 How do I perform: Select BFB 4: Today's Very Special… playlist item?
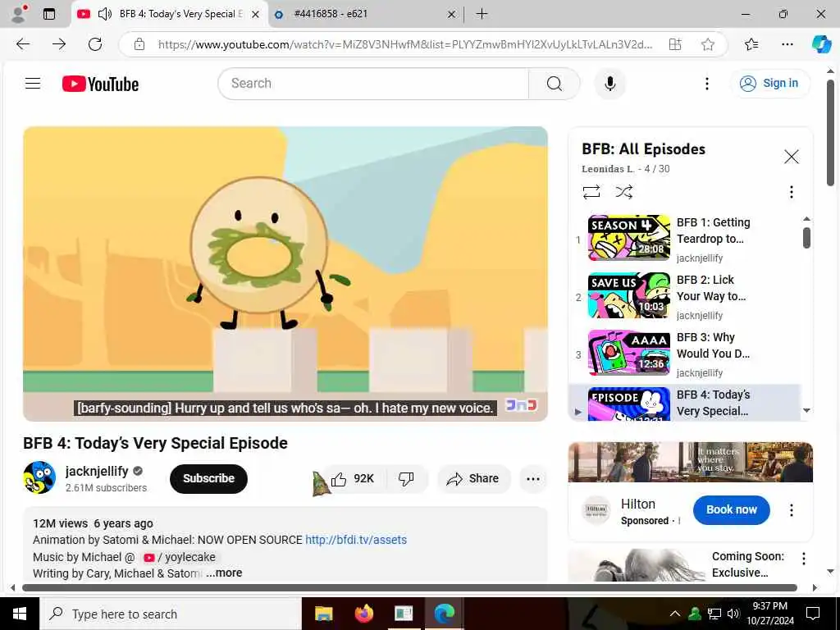coord(685,403)
